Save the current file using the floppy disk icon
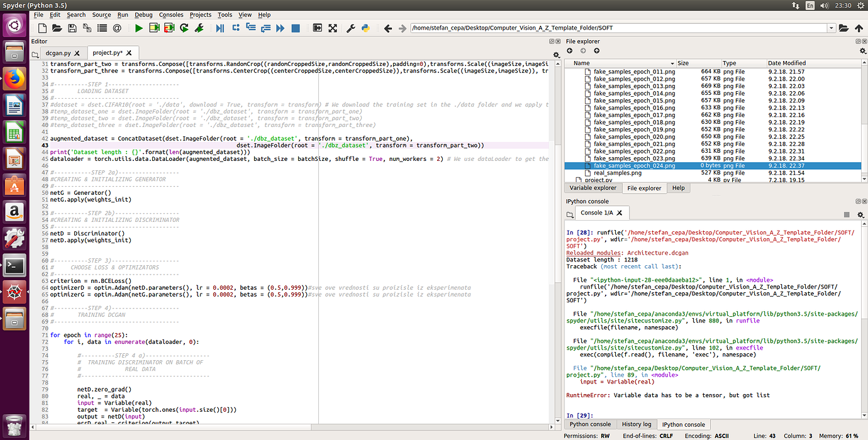The height and width of the screenshot is (440, 868). (72, 28)
